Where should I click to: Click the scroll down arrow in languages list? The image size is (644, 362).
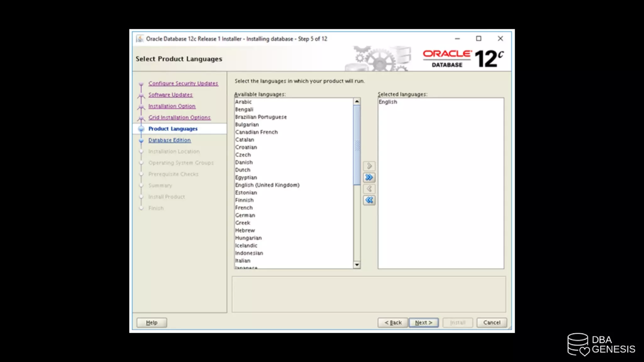(x=357, y=265)
